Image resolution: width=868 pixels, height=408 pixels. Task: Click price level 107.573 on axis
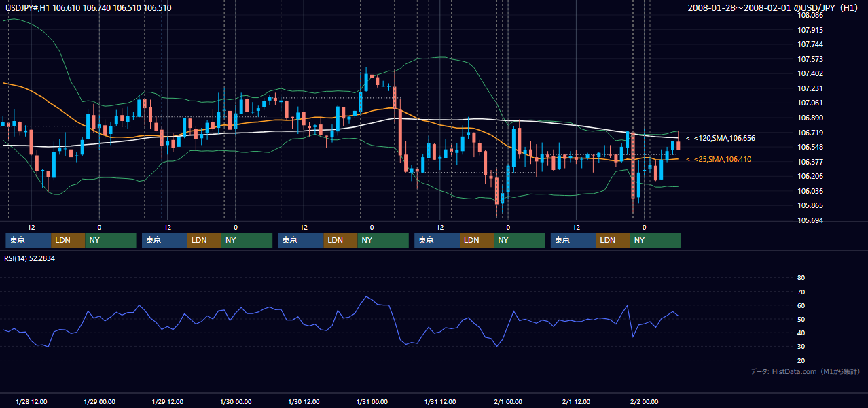(810, 59)
